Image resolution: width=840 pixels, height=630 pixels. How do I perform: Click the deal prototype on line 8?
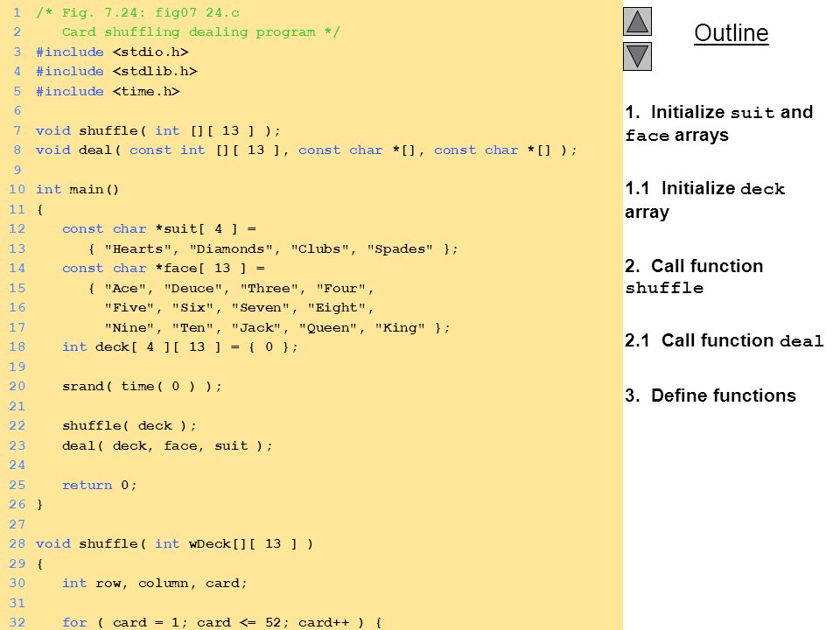[x=306, y=150]
